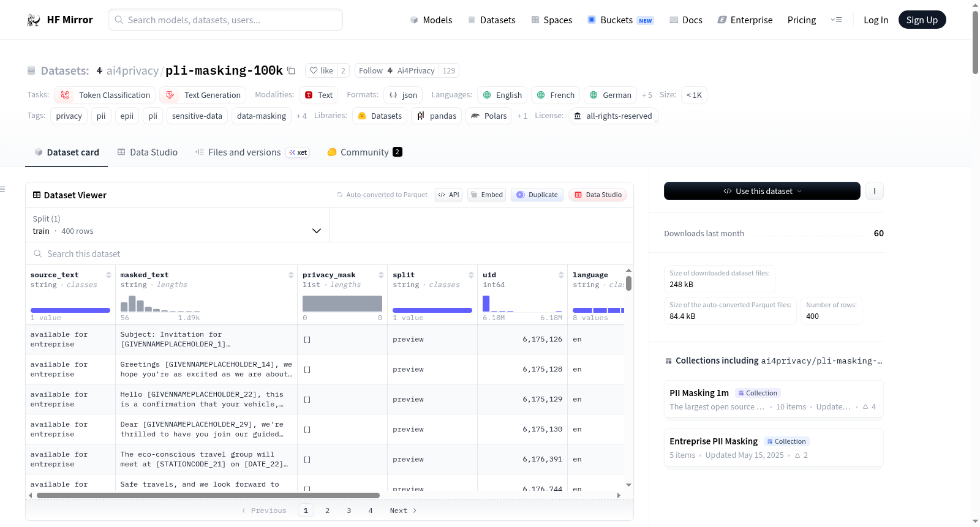Sort the source_text column using its sort icon
The width and height of the screenshot is (980, 527).
coord(108,275)
